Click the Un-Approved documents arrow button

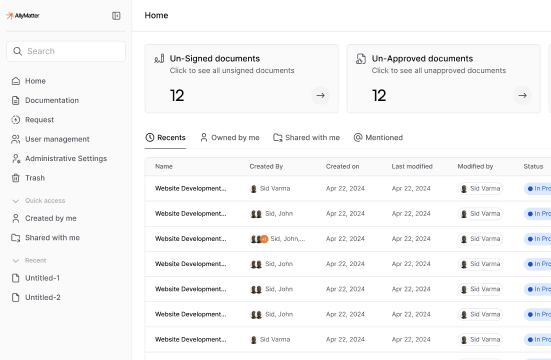pyautogui.click(x=523, y=95)
